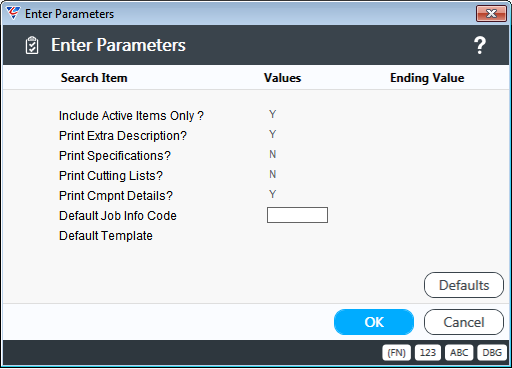Viewport: 512px width, 369px height.
Task: Confirm parameters with the OK button
Action: tap(374, 322)
